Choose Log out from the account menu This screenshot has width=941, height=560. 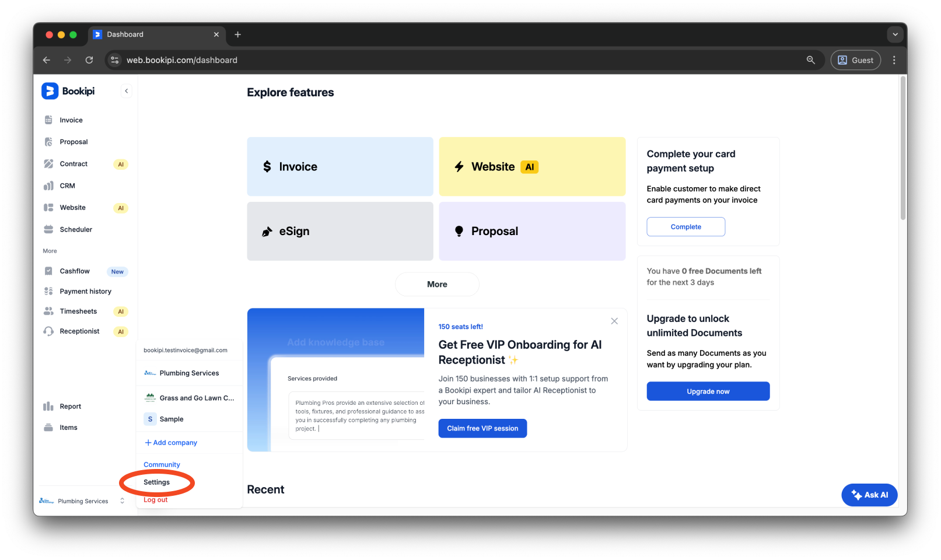click(x=155, y=500)
